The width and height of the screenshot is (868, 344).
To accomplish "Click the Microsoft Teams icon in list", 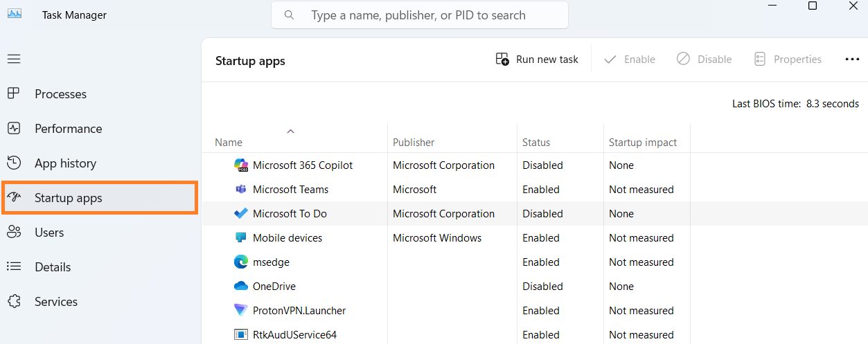I will click(241, 190).
